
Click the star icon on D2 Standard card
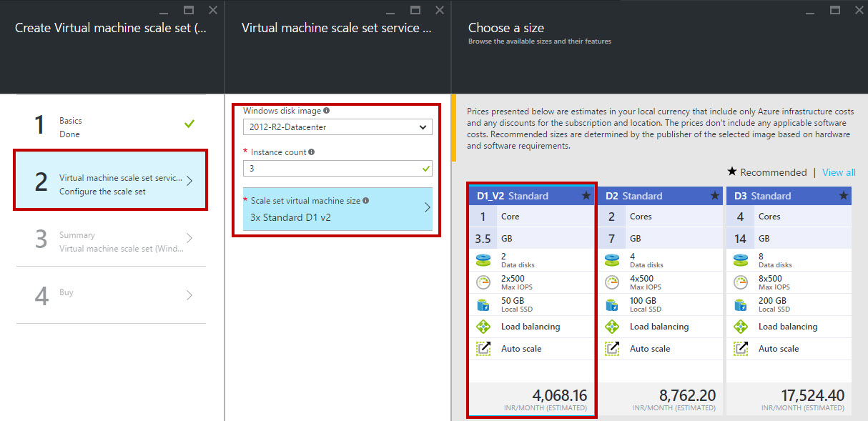[x=715, y=196]
